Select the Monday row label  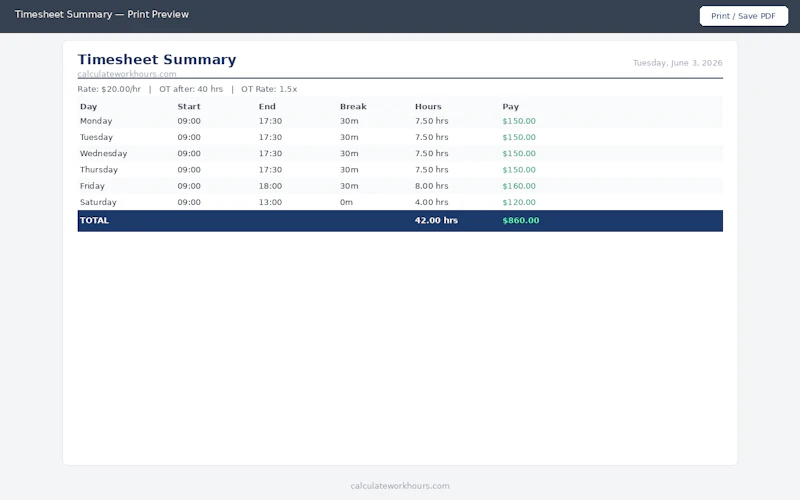coord(96,121)
